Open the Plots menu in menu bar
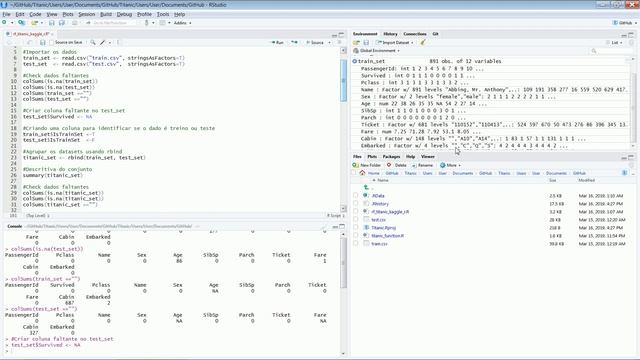 point(68,14)
